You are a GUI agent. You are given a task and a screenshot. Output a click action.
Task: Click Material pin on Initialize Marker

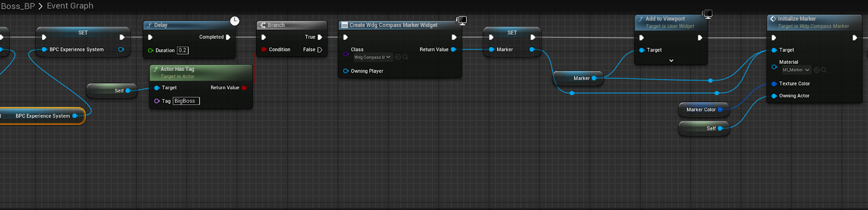774,67
